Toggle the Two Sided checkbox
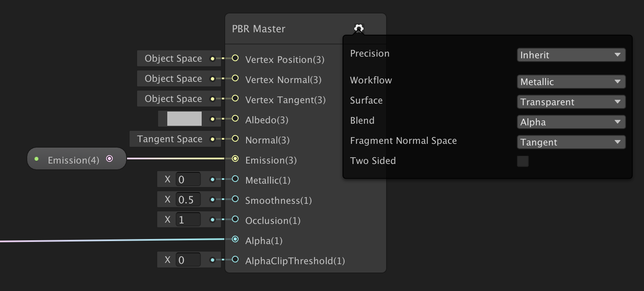This screenshot has height=291, width=644. (523, 161)
